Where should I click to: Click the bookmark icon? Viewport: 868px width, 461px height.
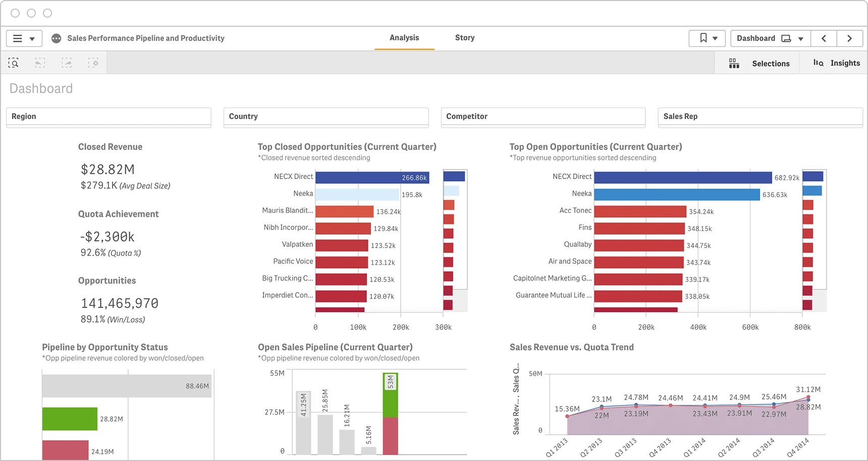703,38
